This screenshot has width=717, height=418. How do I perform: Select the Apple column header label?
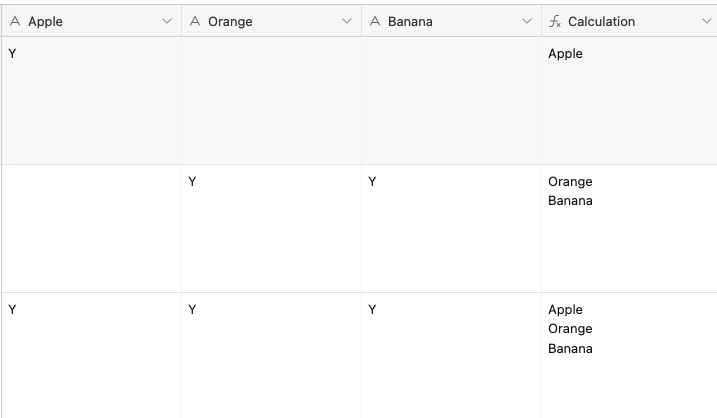[x=45, y=21]
